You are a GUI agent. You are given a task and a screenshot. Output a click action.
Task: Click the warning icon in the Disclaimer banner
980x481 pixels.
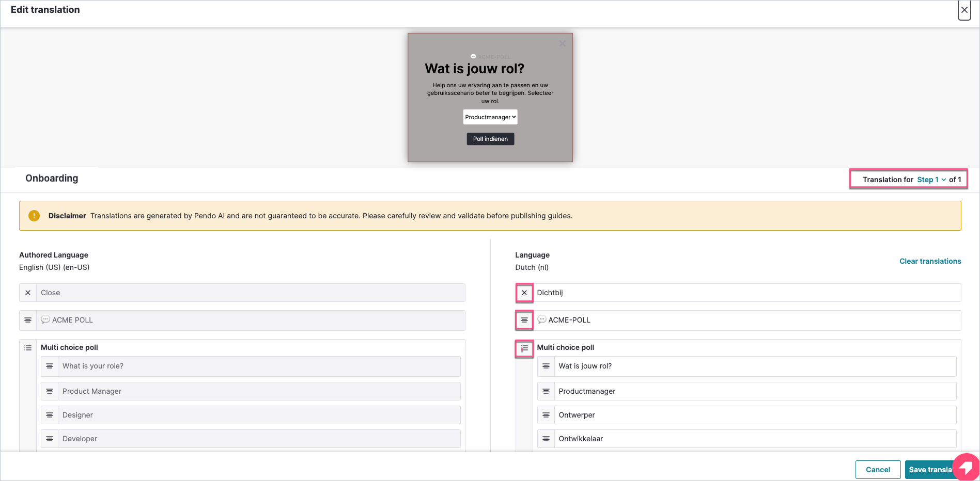(34, 216)
